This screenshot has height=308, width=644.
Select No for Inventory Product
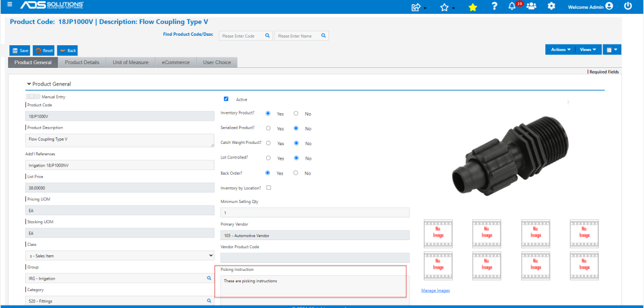(296, 113)
